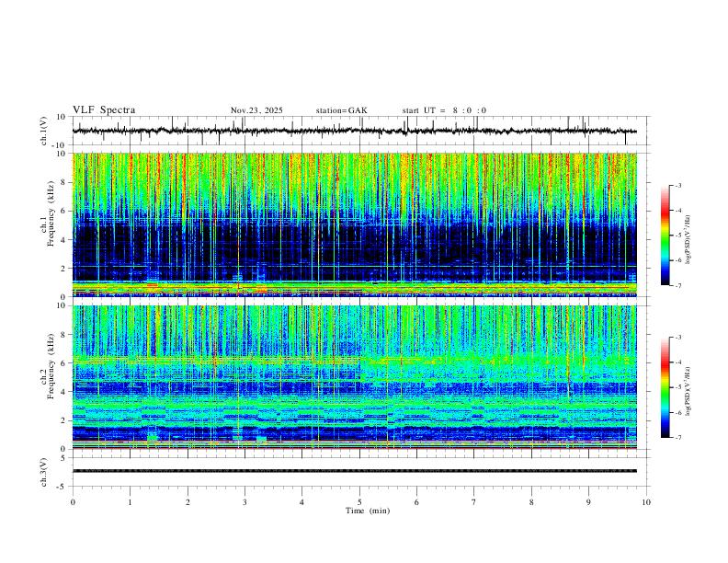The width and height of the screenshot is (728, 563).
Task: Click the '9' tick on the time axis
Action: click(x=588, y=502)
